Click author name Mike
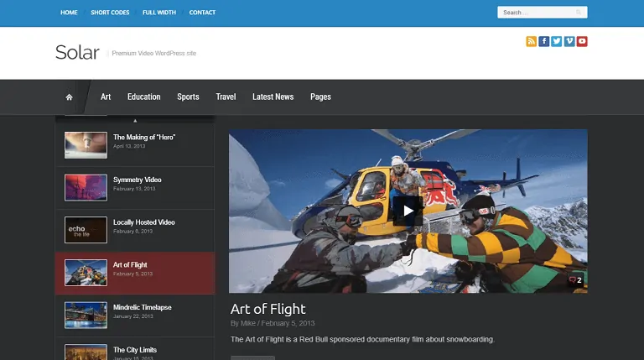 point(248,323)
